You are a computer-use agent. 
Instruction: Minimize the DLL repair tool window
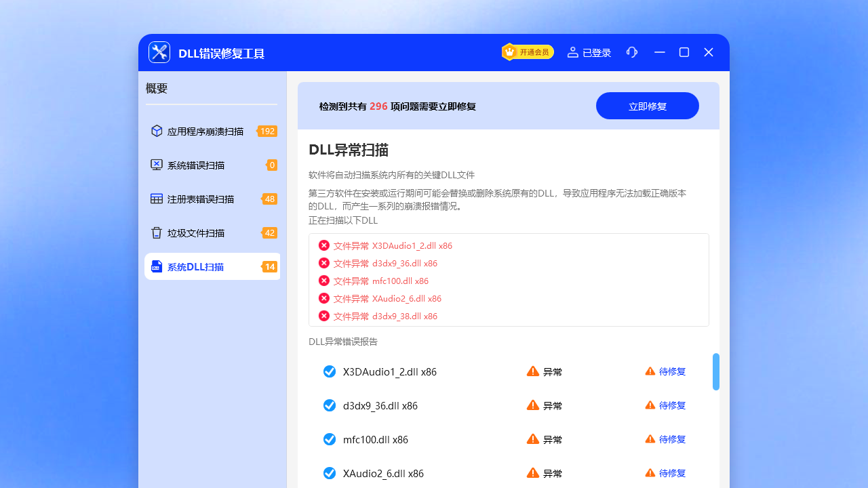tap(660, 52)
